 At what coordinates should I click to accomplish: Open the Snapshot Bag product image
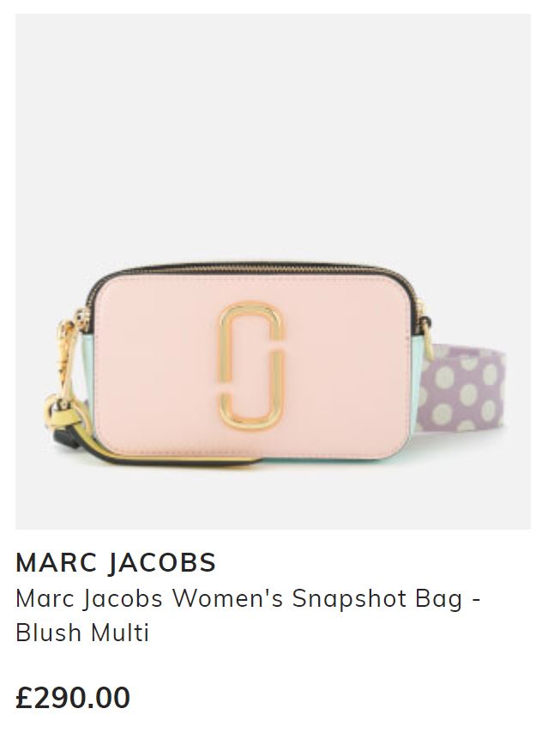click(x=274, y=271)
